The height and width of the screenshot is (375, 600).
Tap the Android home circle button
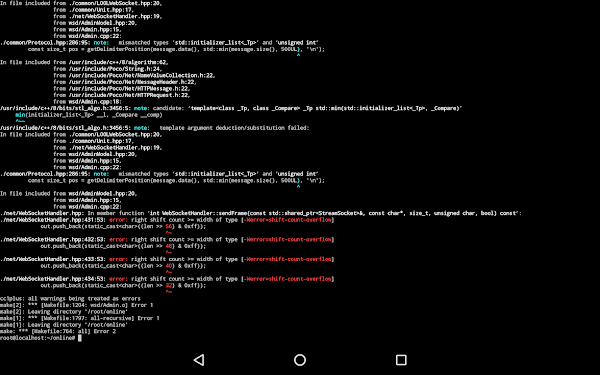point(300,360)
